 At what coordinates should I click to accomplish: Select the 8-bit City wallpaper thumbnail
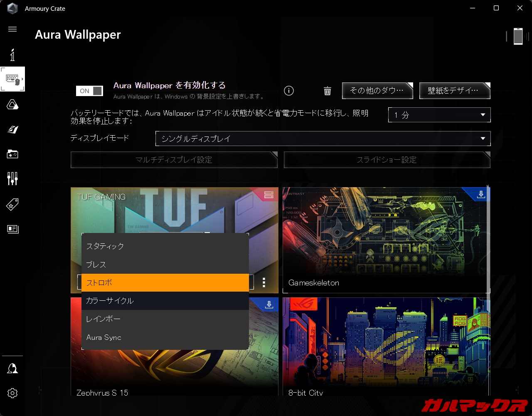pyautogui.click(x=386, y=345)
